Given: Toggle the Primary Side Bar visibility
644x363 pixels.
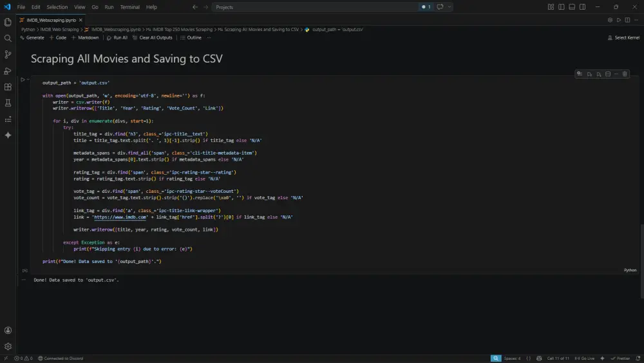Looking at the screenshot, I should (561, 7).
